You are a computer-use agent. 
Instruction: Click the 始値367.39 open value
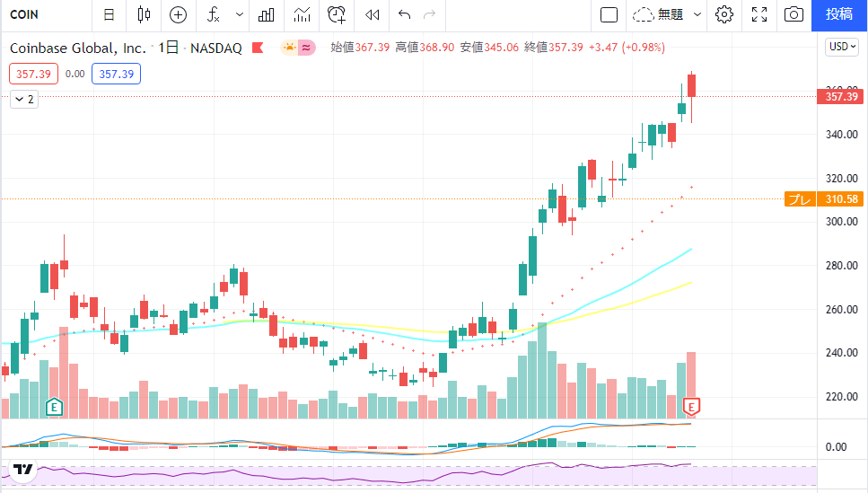(x=360, y=48)
